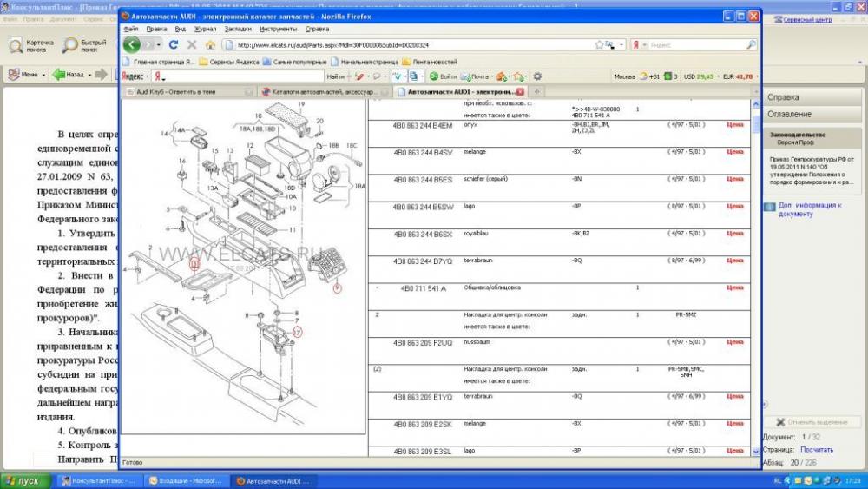Close the Автозапчасти AUDI tab
868x489 pixels.
521,91
